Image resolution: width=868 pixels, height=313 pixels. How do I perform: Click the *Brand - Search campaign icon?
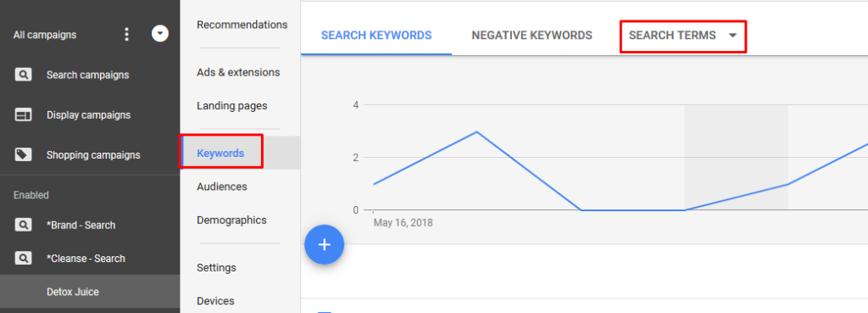23,225
